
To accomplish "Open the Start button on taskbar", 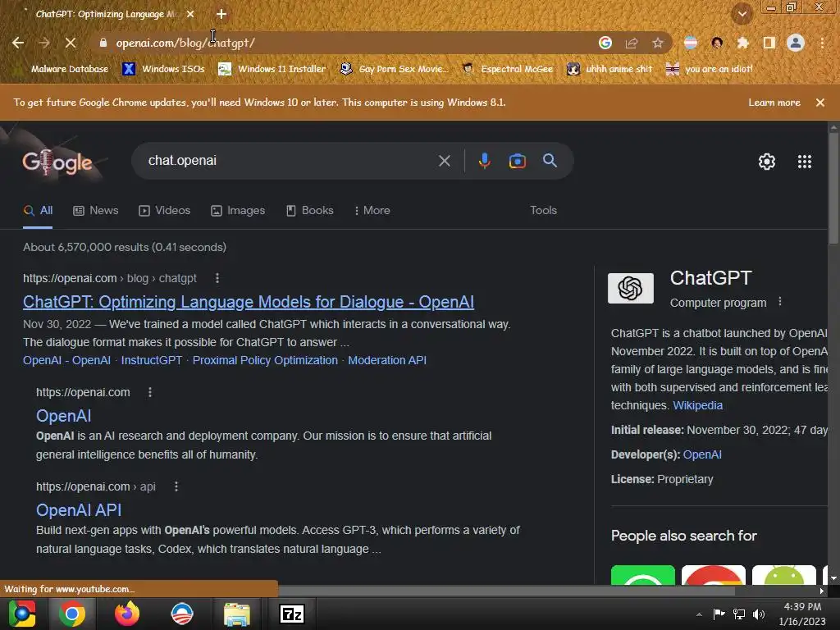I will [x=22, y=614].
